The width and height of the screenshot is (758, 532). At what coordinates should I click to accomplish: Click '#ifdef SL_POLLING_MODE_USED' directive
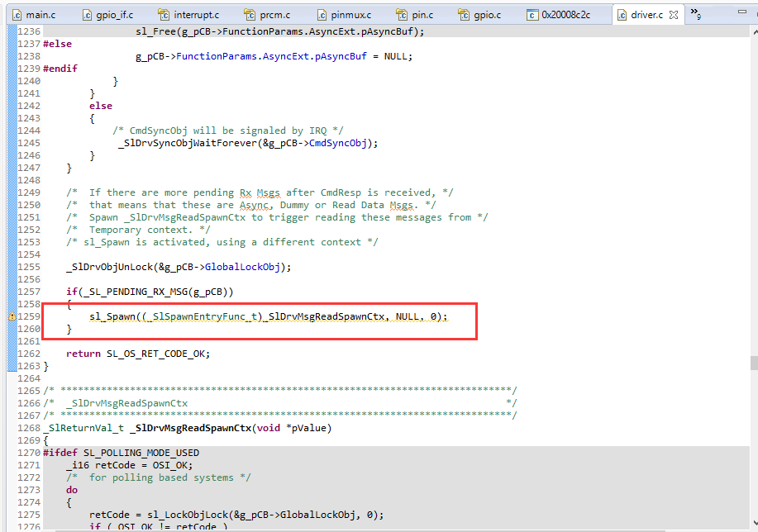[x=121, y=453]
